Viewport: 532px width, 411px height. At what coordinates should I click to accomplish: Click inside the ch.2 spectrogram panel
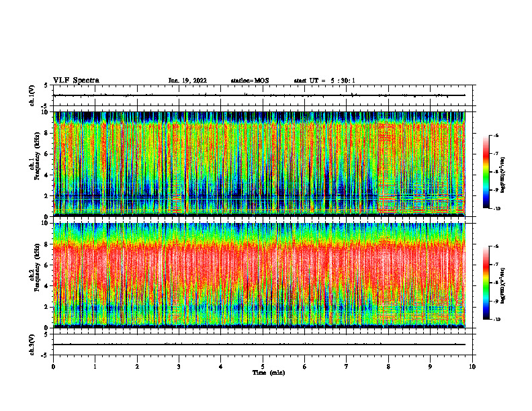[x=259, y=275]
